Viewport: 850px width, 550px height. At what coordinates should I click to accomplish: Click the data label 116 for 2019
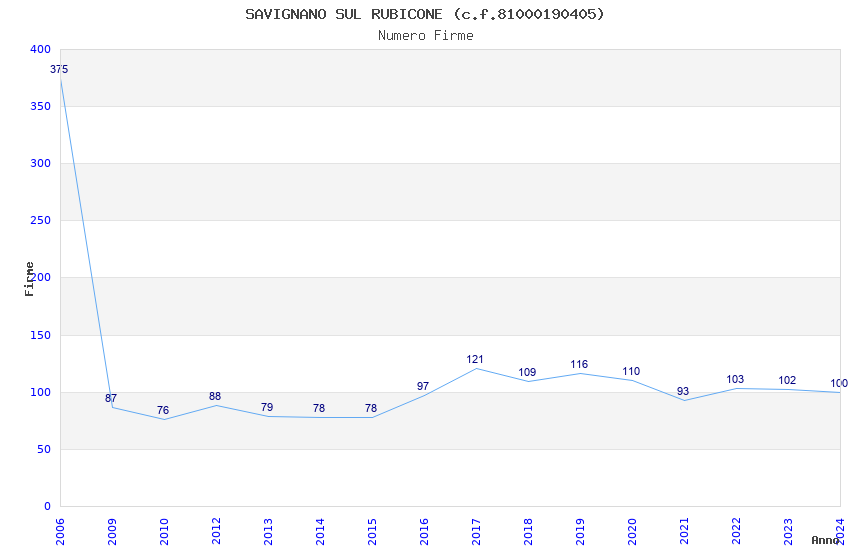click(x=579, y=365)
